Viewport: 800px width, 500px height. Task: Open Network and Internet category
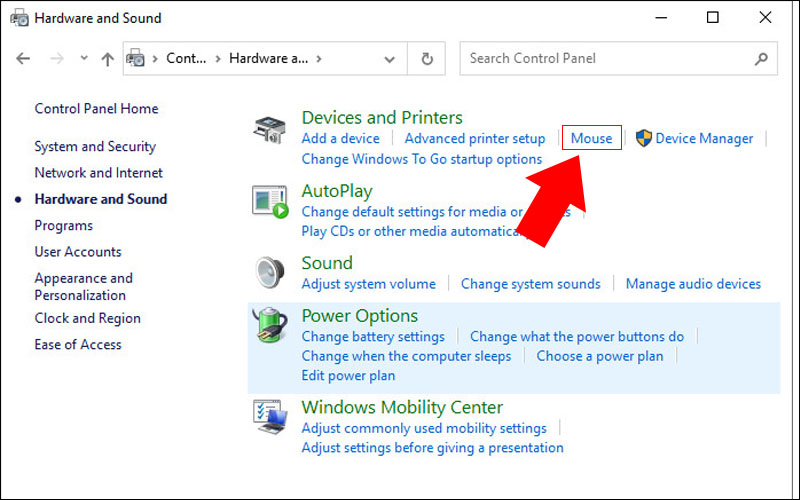pos(98,172)
